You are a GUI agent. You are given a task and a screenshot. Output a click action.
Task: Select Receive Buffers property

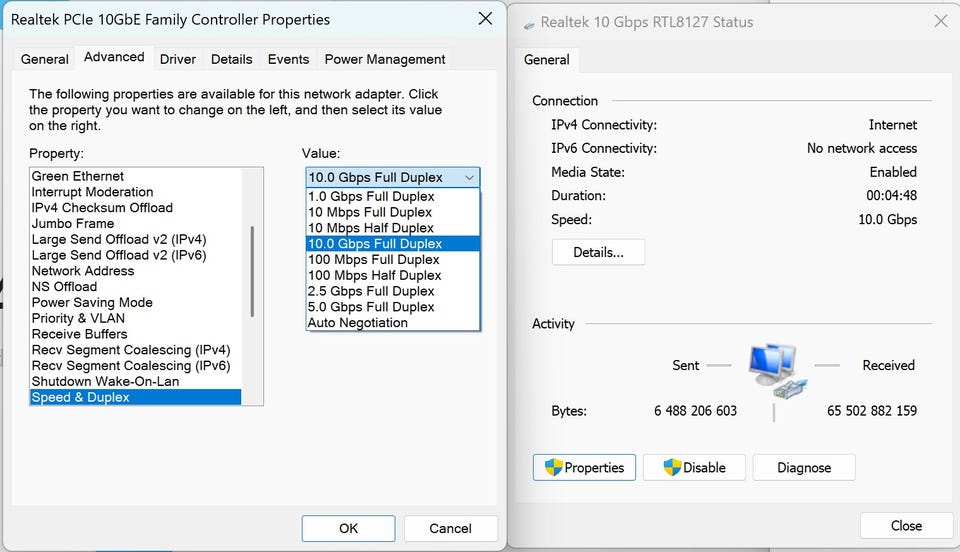coord(135,334)
